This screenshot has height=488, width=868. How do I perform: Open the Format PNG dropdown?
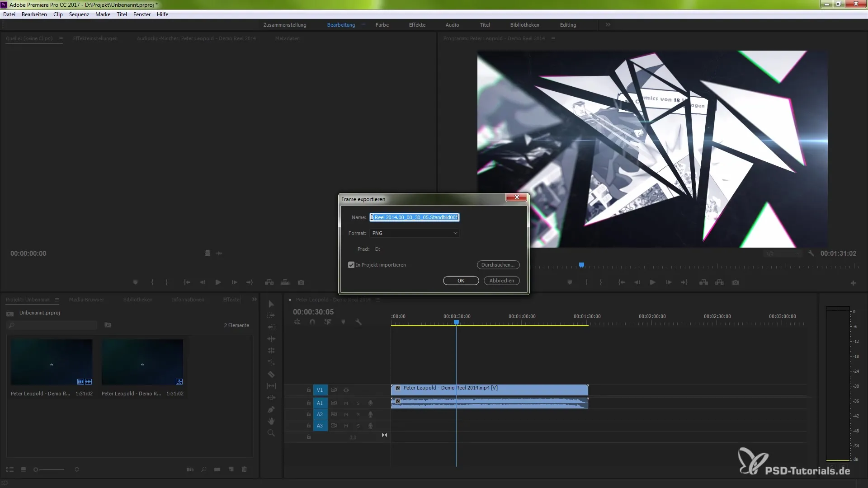coord(415,233)
